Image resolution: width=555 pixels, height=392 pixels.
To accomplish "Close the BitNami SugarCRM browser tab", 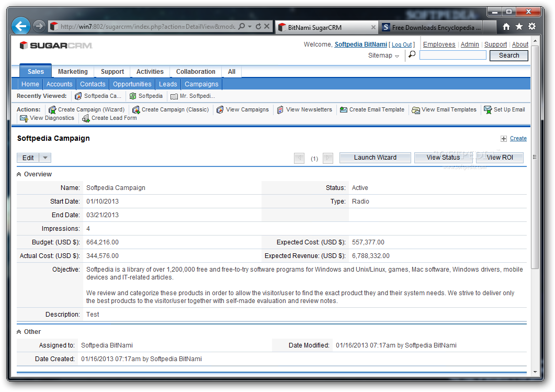I will 373,27.
